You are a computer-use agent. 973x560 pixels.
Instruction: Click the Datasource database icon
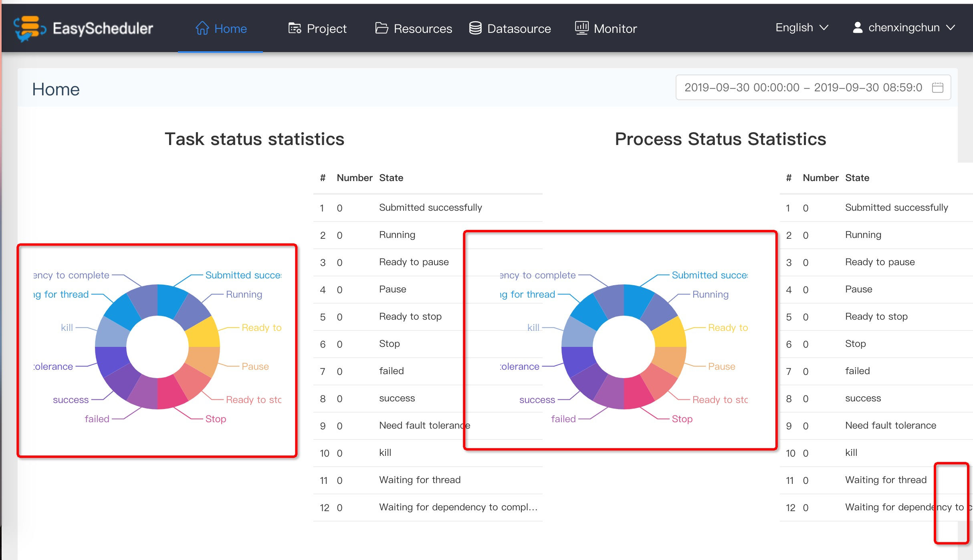(475, 28)
